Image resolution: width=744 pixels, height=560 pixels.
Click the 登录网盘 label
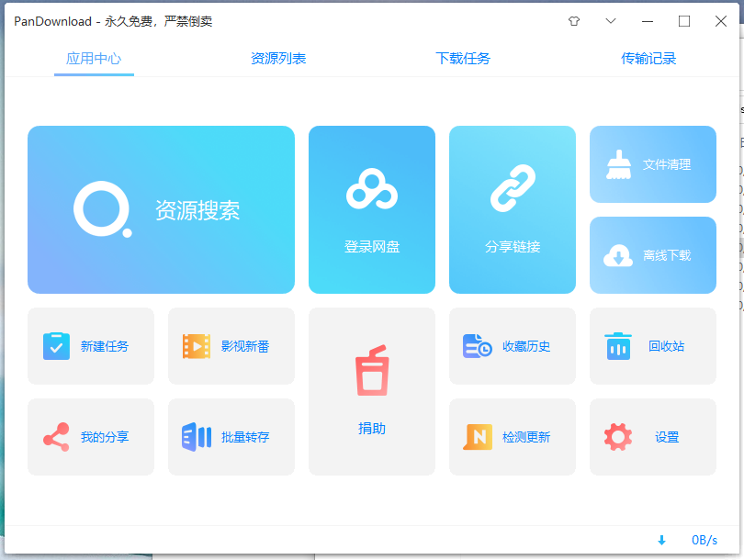(372, 247)
